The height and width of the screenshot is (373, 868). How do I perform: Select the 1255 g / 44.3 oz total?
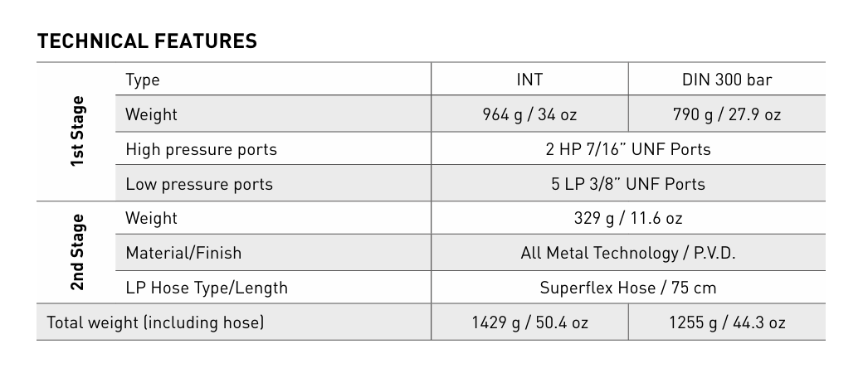pyautogui.click(x=726, y=322)
